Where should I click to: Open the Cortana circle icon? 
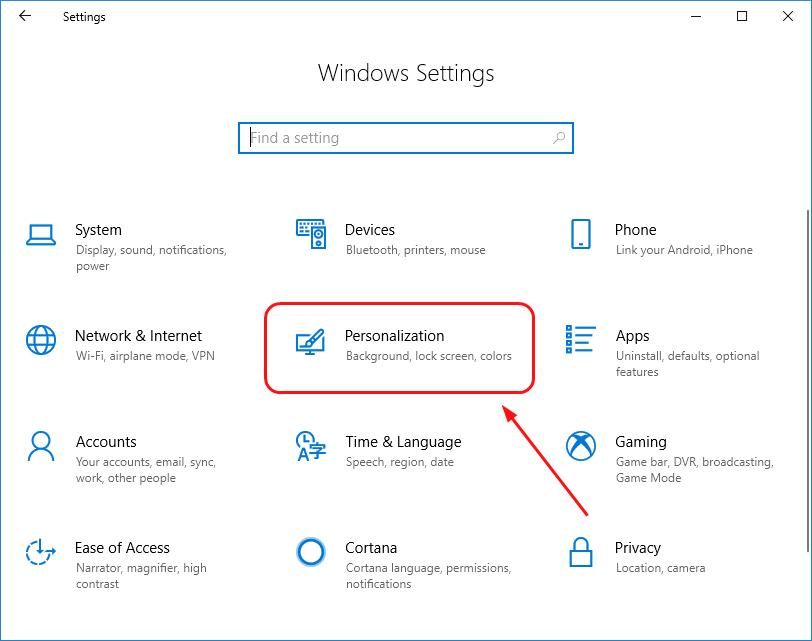coord(311,552)
